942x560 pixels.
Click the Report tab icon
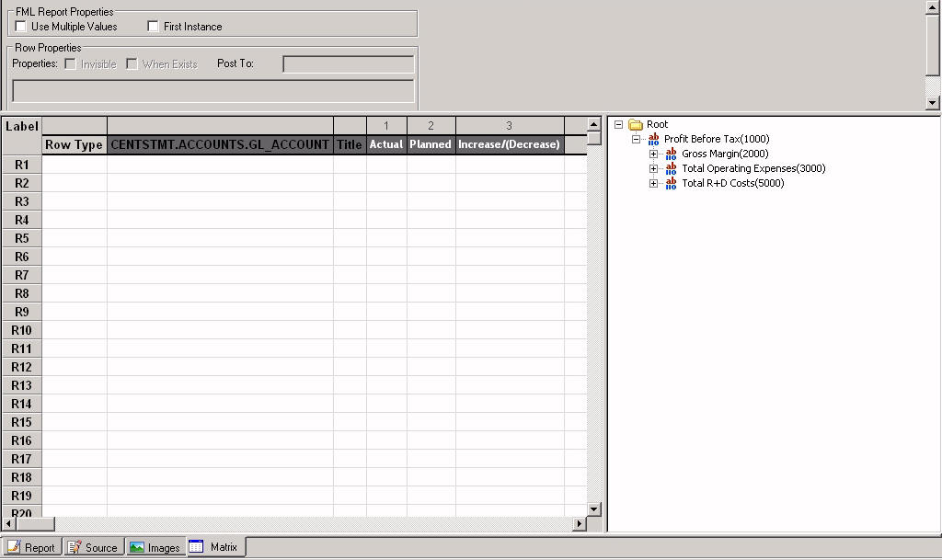click(x=13, y=547)
